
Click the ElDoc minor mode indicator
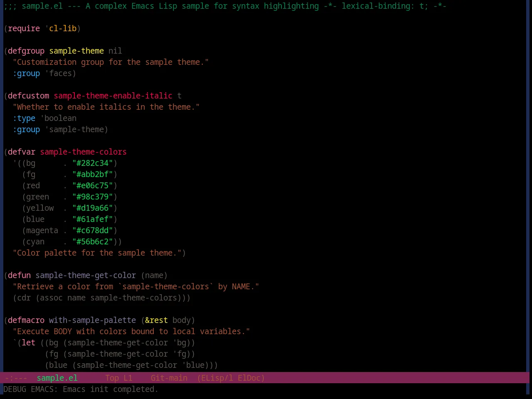coord(251,378)
